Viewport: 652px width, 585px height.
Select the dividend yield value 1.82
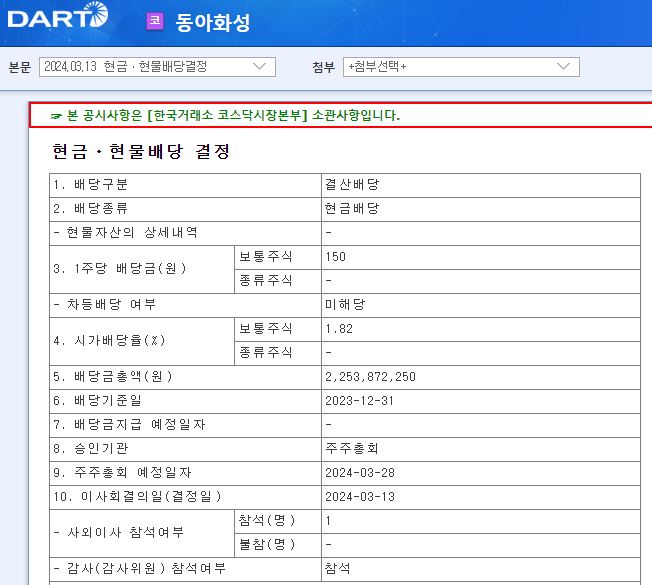pyautogui.click(x=339, y=329)
